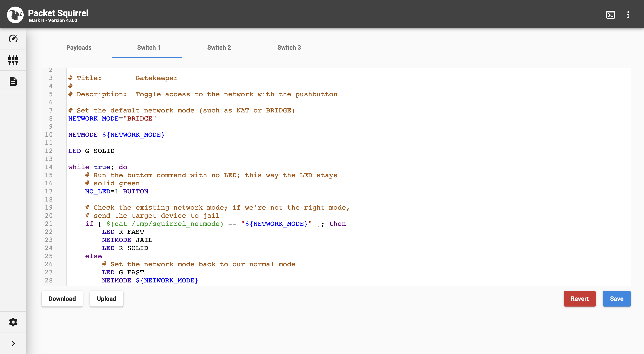Save the payload

tap(616, 299)
